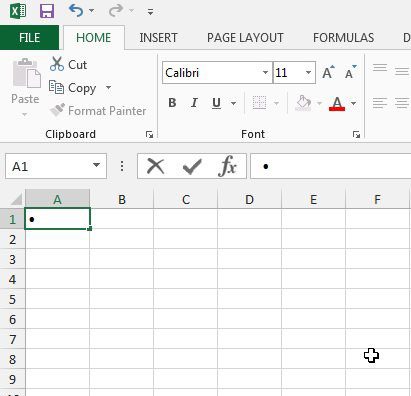Expand the font size 11 dropdown
The image size is (411, 396).
point(308,72)
